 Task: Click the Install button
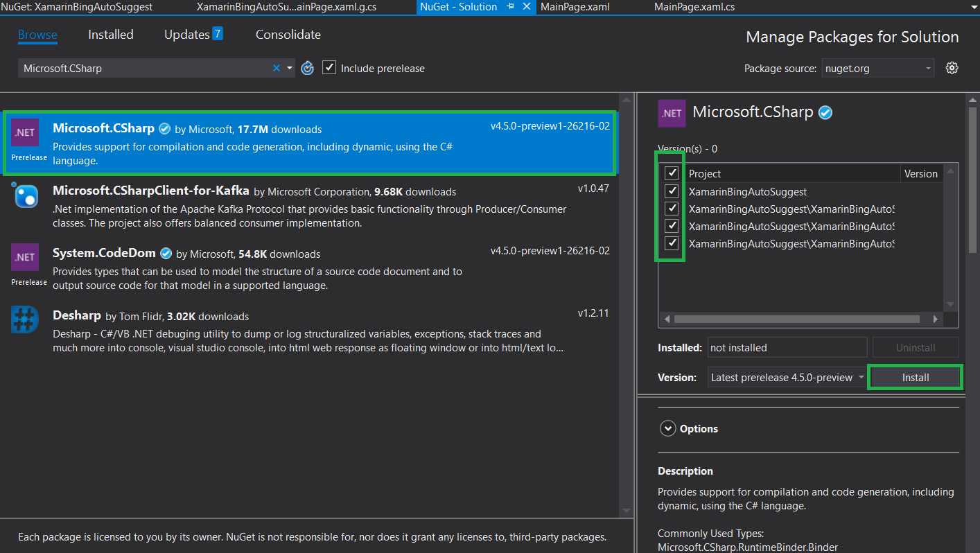point(916,378)
